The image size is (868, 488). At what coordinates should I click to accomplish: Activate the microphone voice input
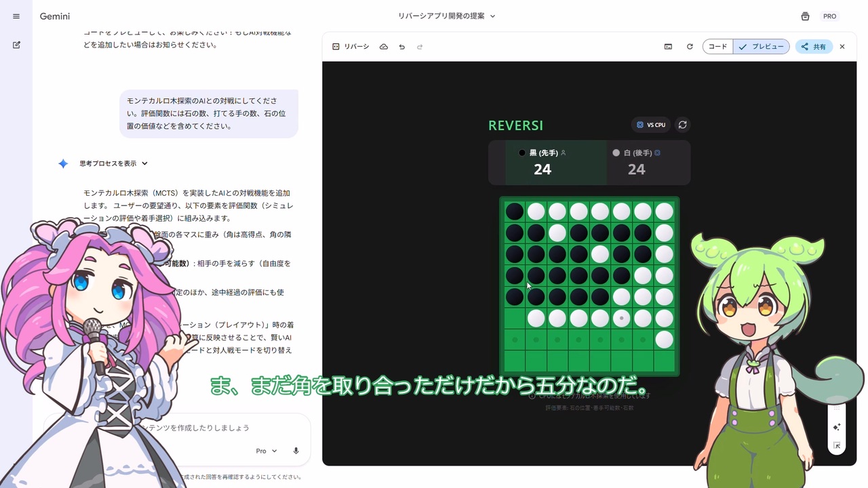pyautogui.click(x=296, y=451)
